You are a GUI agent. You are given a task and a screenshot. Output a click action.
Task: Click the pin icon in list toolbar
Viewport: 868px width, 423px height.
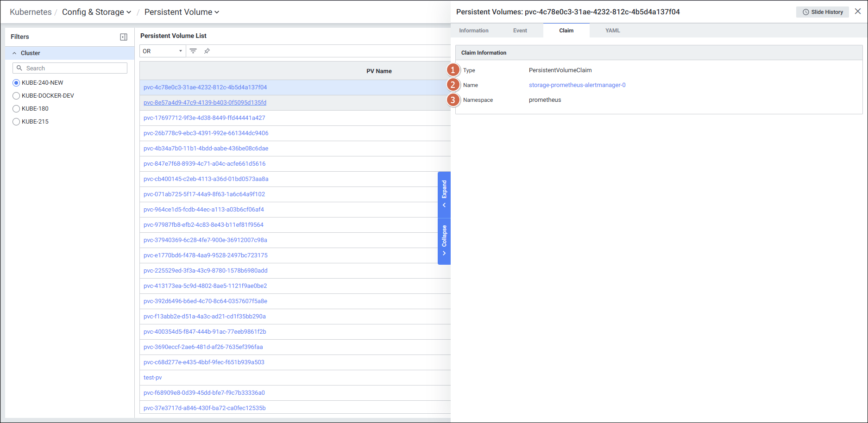tap(207, 51)
